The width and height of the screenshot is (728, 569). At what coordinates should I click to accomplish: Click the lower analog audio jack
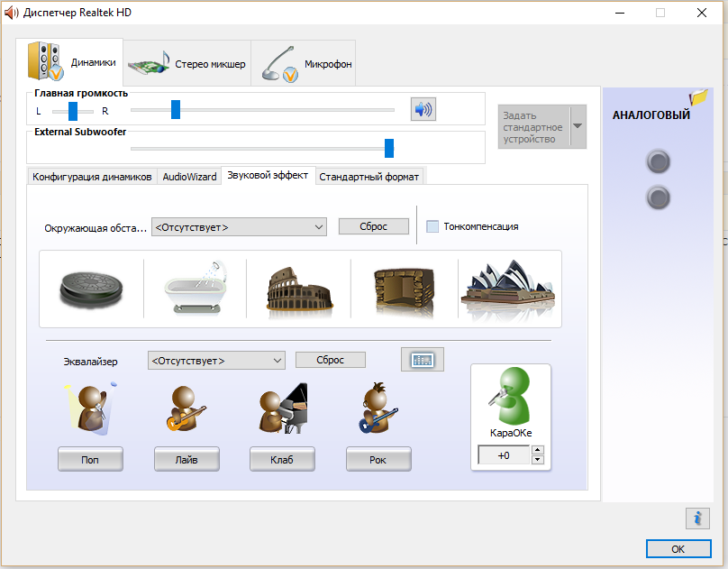[x=658, y=197]
